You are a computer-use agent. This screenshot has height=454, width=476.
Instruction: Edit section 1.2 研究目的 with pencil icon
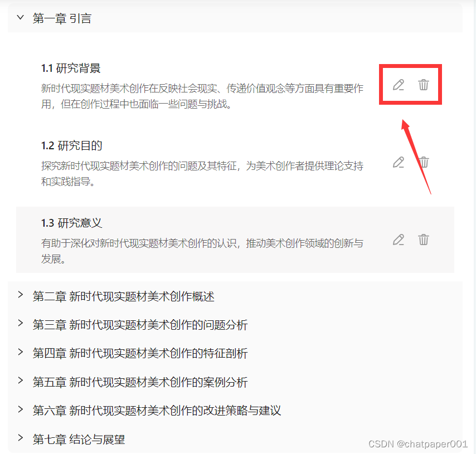point(399,162)
